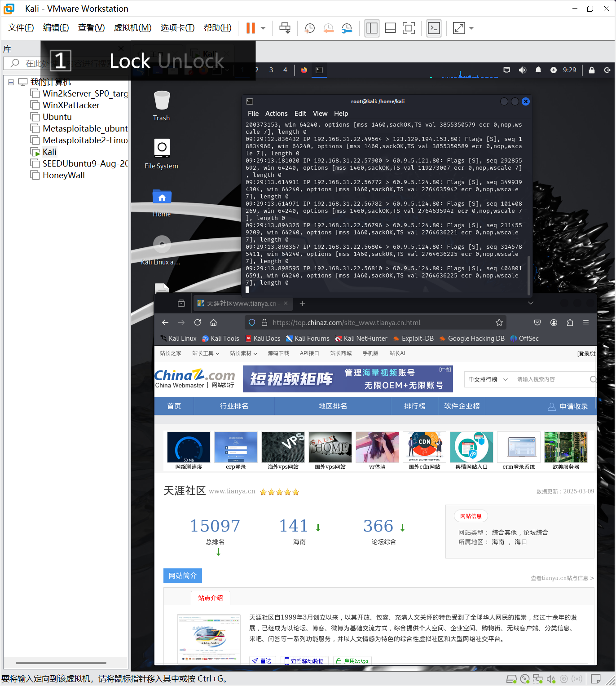This screenshot has width=616, height=686.
Task: Open the Trash desktop icon
Action: click(x=162, y=106)
